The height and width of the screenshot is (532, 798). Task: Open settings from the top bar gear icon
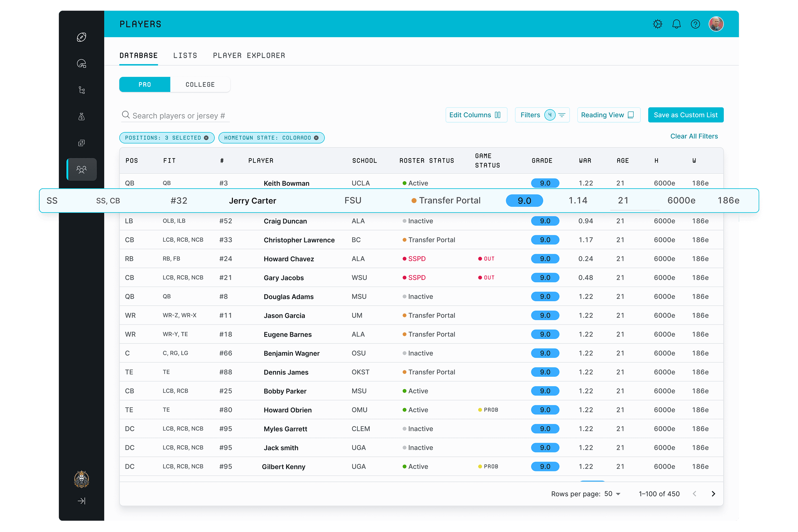(658, 24)
